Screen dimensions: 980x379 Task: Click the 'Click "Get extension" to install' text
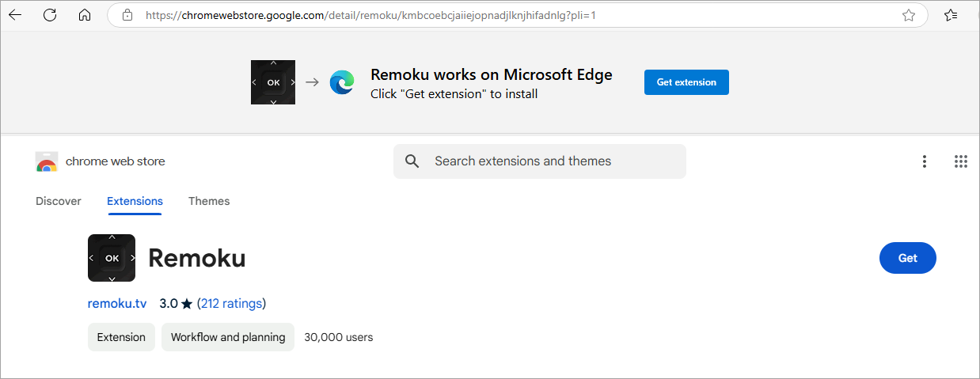(454, 94)
